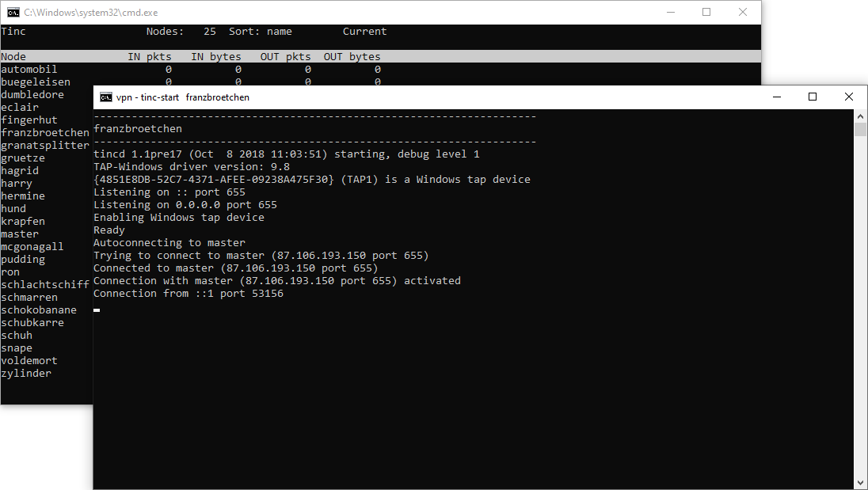Maximize the vpn tinc-start franzbroetchen window
868x490 pixels.
(812, 97)
